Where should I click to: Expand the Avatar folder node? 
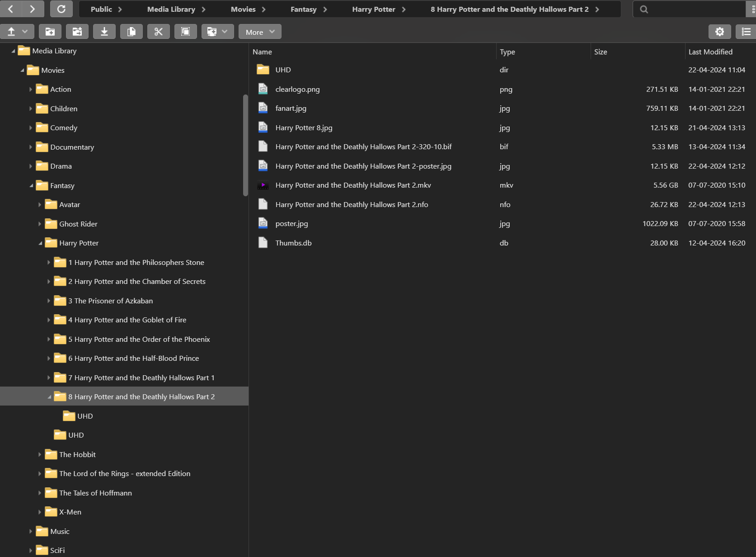40,205
